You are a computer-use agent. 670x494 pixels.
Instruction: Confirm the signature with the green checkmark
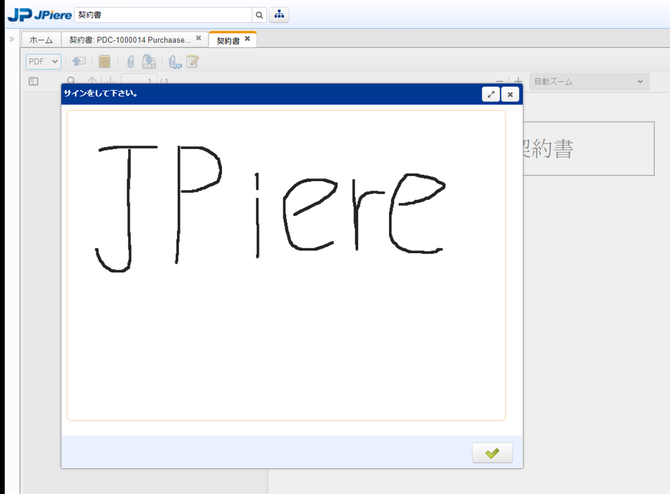[x=492, y=453]
